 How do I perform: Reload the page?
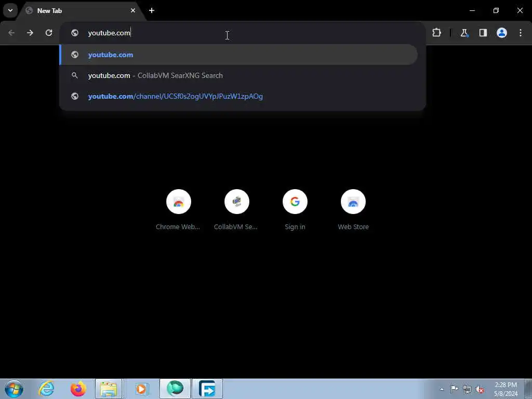pos(49,33)
